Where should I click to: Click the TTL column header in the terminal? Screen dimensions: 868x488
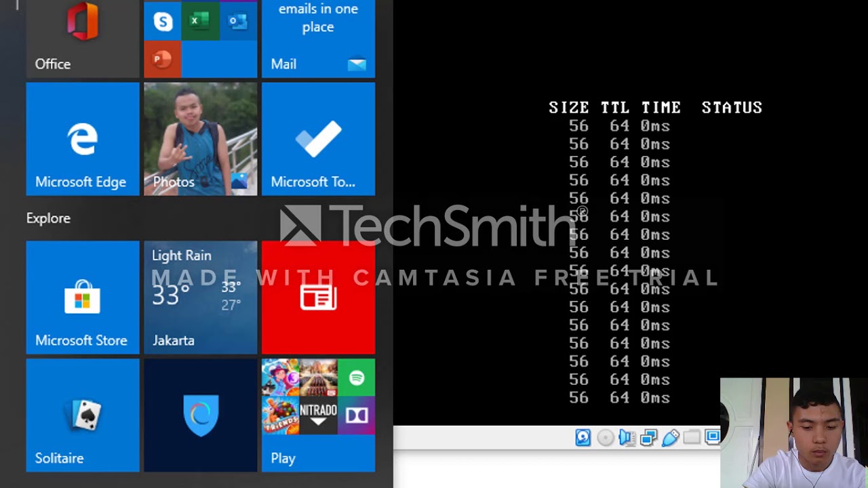coord(614,108)
